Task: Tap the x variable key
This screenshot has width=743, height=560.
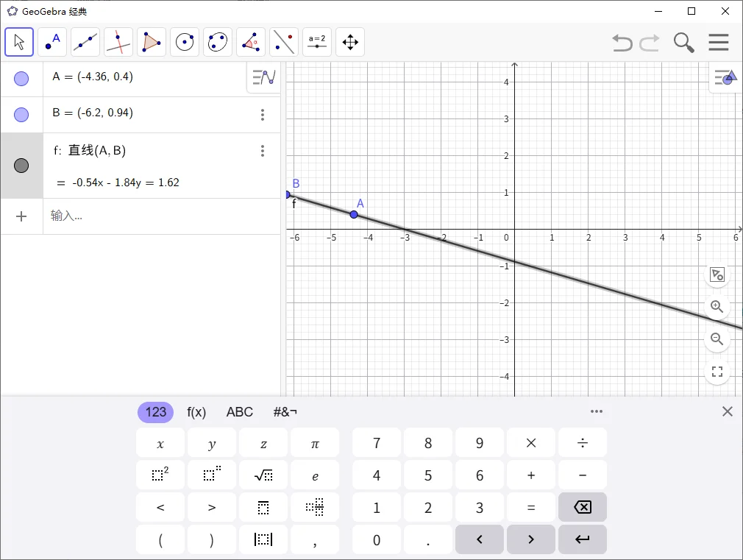Action: click(x=160, y=443)
